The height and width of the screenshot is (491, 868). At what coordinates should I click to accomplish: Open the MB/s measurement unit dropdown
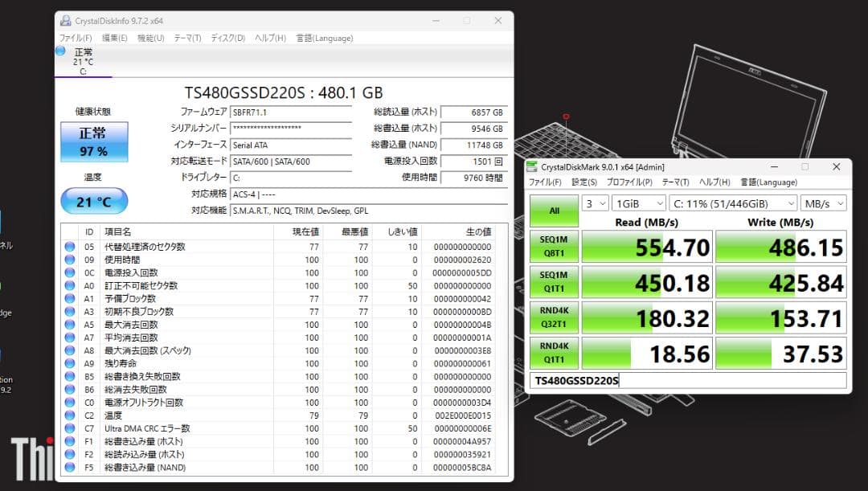click(x=823, y=203)
